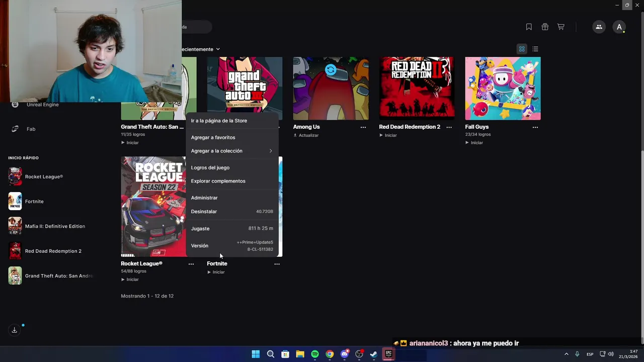Open the wishlist bookmark icon

tap(529, 27)
